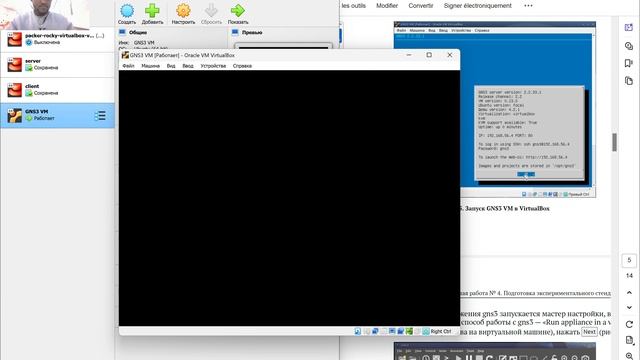The height and width of the screenshot is (360, 640).
Task: Click the blue disk activity status icon
Action: 358,331
